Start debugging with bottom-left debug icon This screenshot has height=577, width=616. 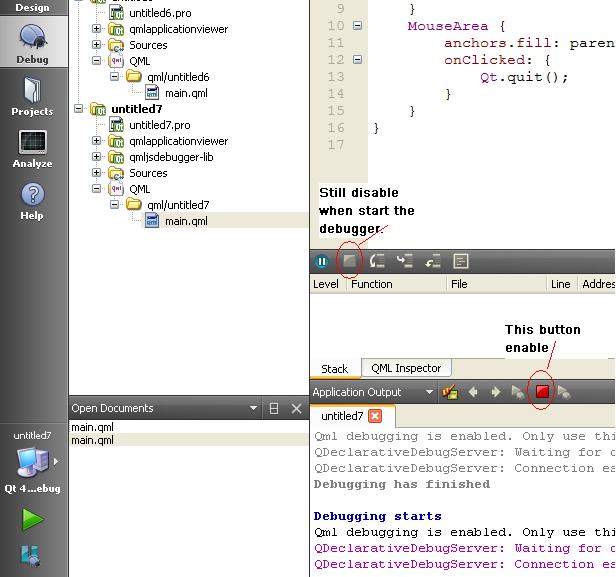[31, 555]
